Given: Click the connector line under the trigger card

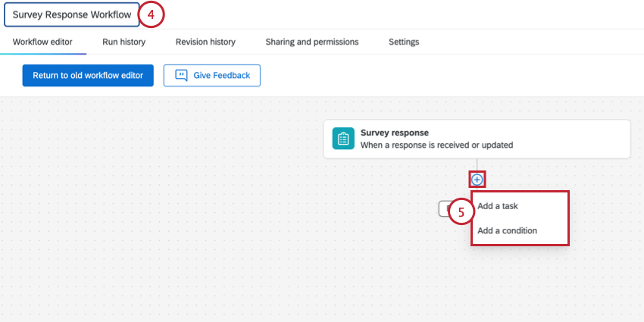Looking at the screenshot, I should tap(477, 165).
